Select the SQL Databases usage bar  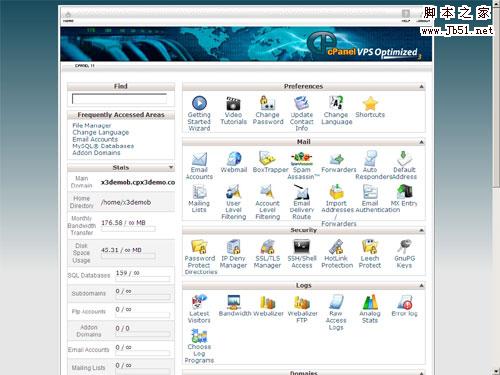tap(143, 279)
